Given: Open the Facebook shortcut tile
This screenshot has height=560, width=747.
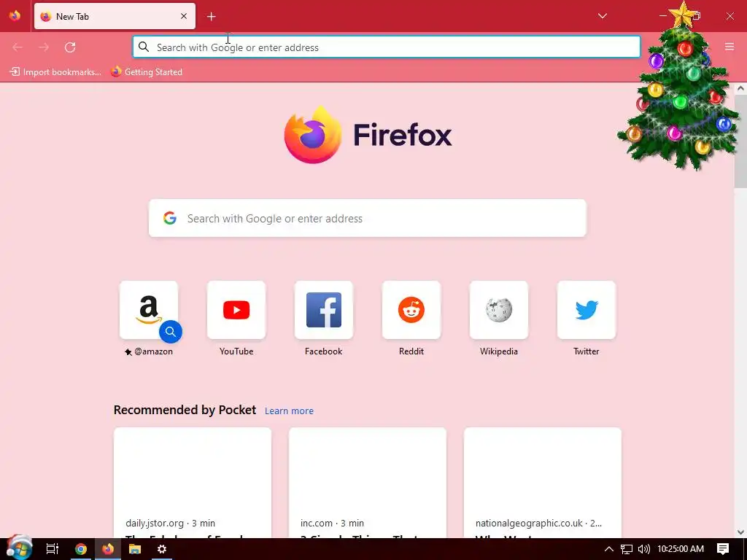Looking at the screenshot, I should click(x=324, y=310).
